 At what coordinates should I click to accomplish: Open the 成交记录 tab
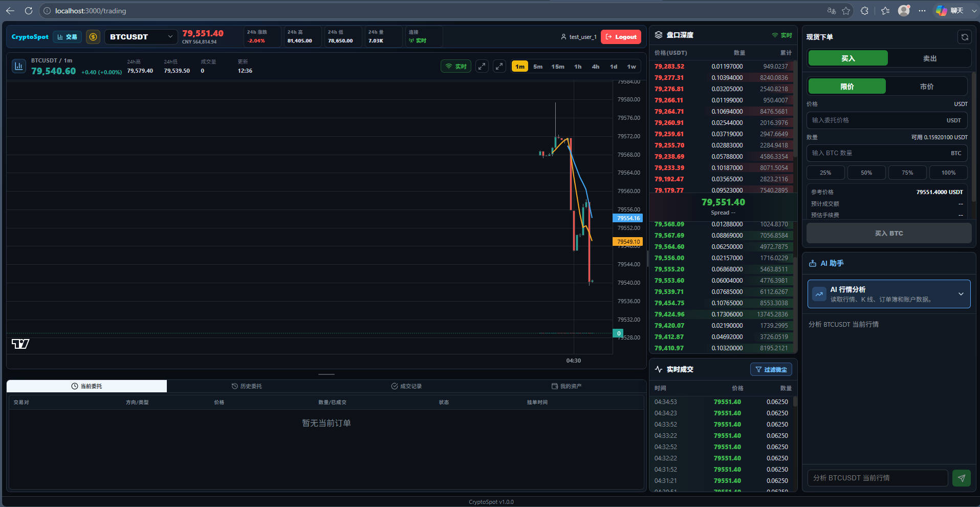point(406,386)
